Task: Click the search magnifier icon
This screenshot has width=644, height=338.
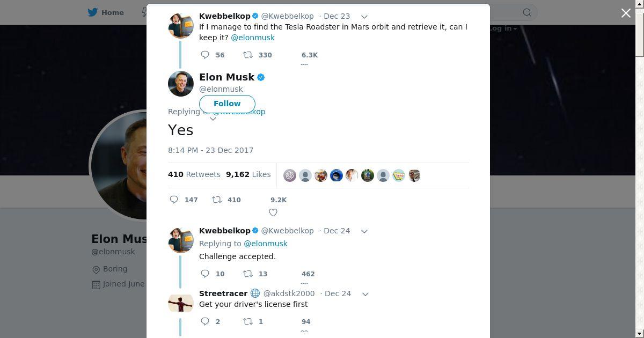Action: coord(527,12)
